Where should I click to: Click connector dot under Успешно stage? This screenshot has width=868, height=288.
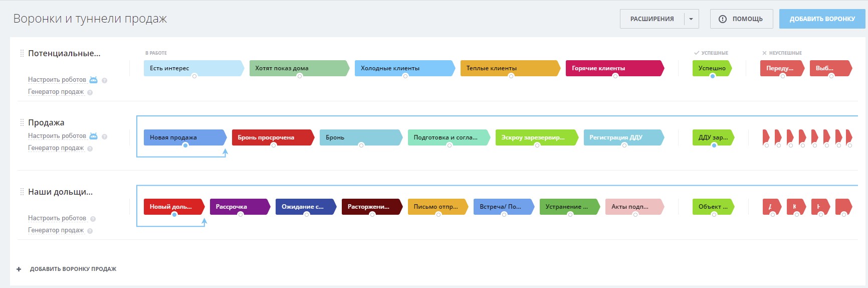pyautogui.click(x=713, y=76)
